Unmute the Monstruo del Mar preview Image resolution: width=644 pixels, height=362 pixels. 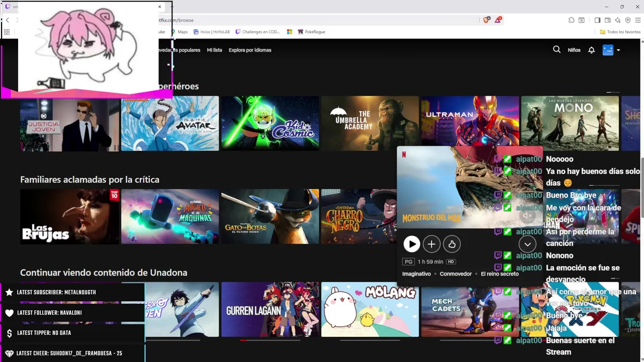527,216
